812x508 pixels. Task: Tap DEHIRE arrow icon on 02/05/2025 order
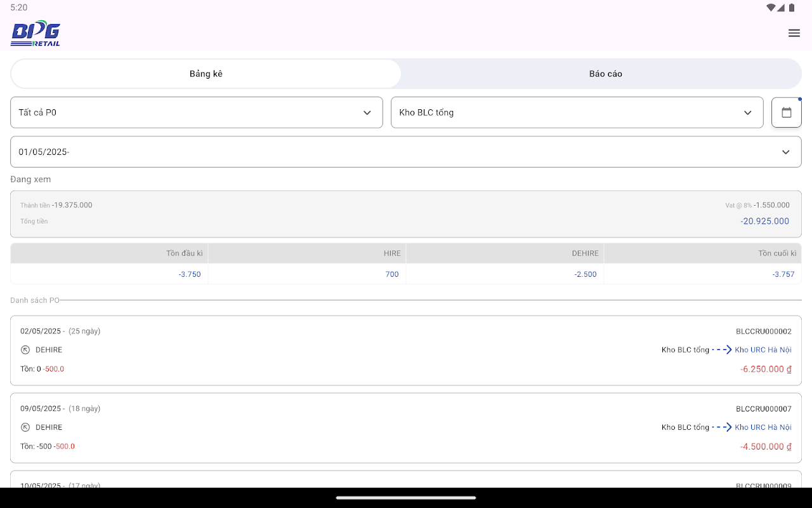[25, 350]
